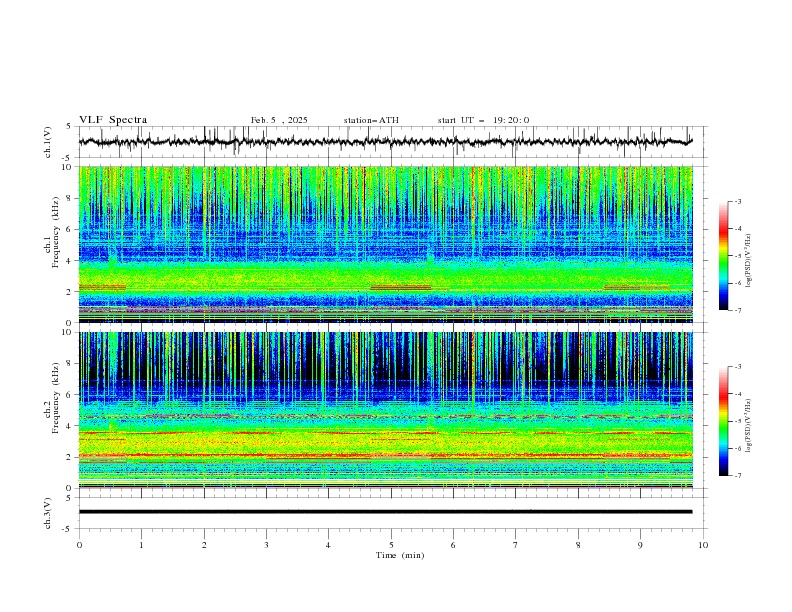Click the "Time (min)" x-axis title
Viewport: 792px width, 612px height.
point(400,555)
